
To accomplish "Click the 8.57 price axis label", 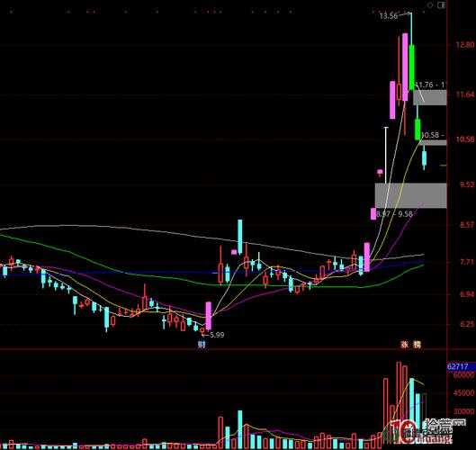I will [467, 225].
